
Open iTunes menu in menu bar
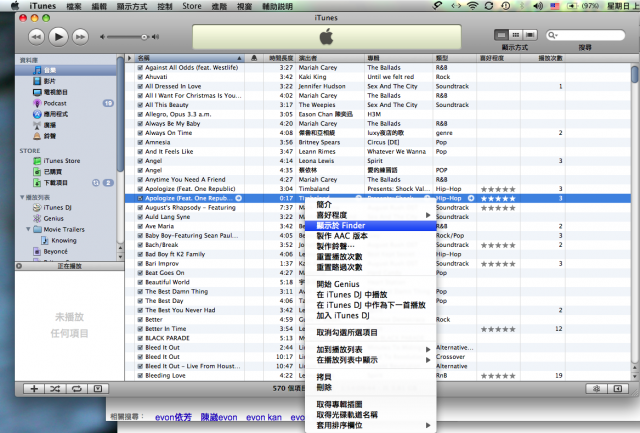point(42,6)
